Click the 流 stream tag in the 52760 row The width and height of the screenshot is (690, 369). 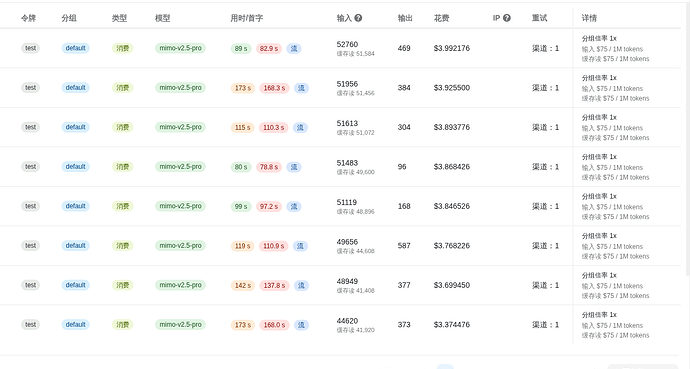pos(294,48)
